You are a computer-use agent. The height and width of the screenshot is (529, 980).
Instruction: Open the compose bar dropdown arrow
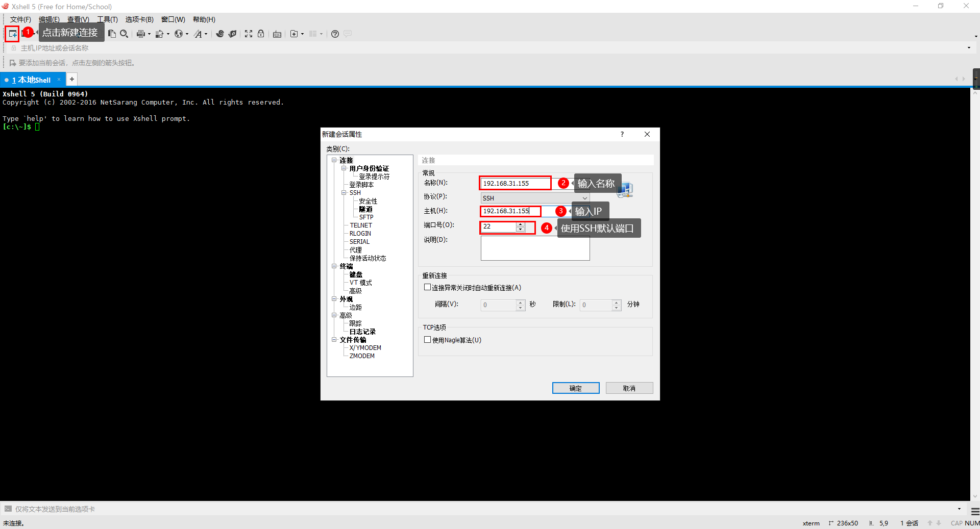point(959,509)
